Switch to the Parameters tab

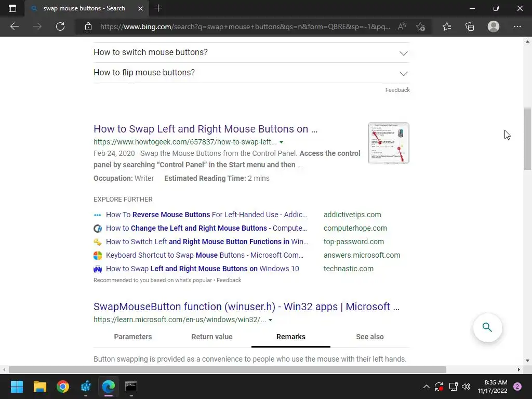pyautogui.click(x=133, y=337)
